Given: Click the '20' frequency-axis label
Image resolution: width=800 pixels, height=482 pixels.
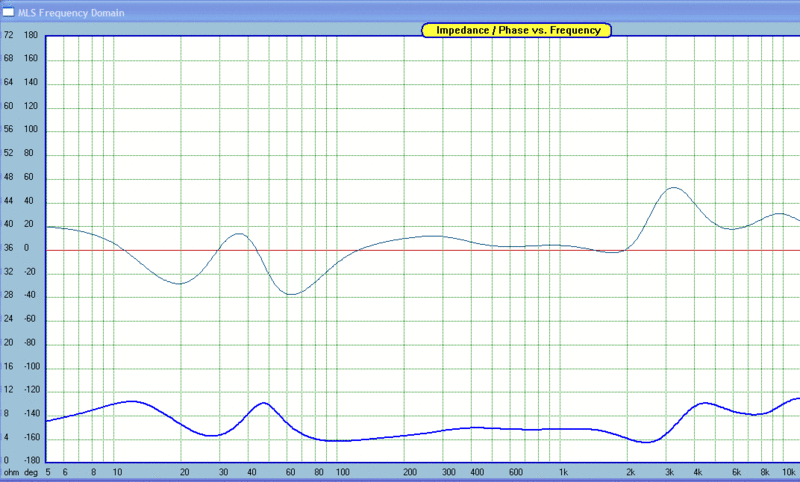Looking at the screenshot, I should [185, 472].
